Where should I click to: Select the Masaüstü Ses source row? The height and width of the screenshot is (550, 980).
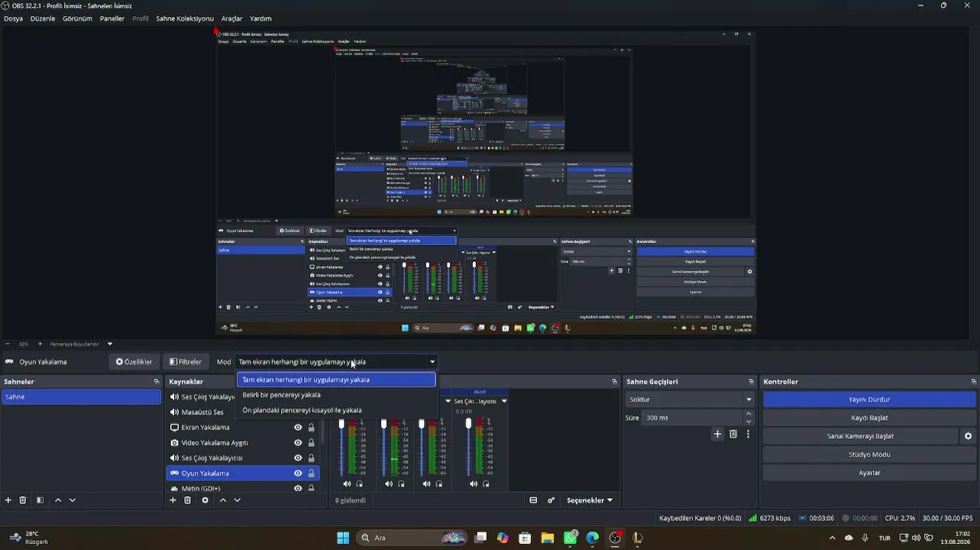(x=202, y=412)
